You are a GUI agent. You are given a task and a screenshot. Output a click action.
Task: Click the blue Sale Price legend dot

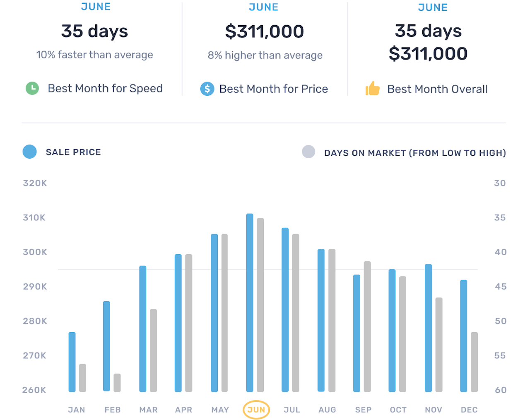pyautogui.click(x=30, y=152)
